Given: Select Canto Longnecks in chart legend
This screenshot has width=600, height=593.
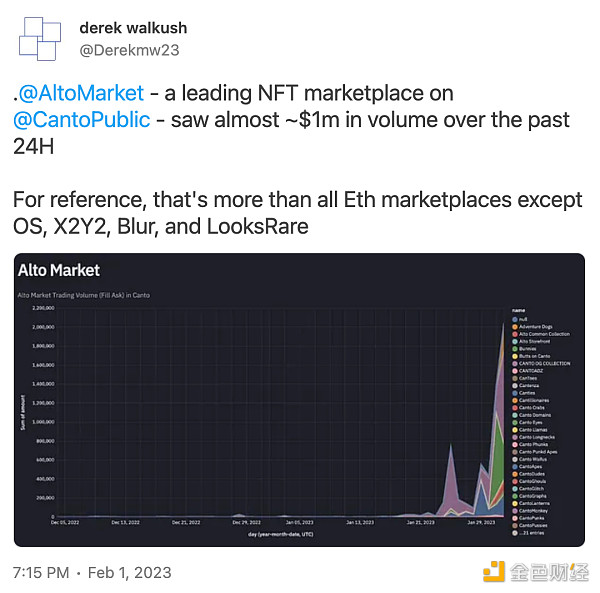Looking at the screenshot, I should pos(534,437).
